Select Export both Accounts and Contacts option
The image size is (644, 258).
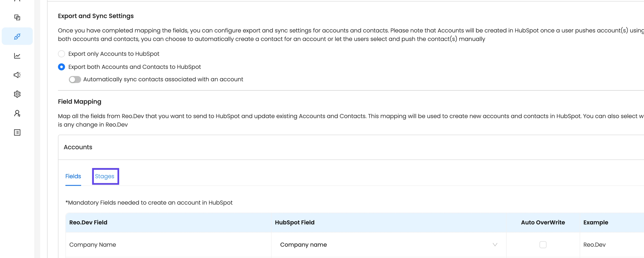point(61,67)
